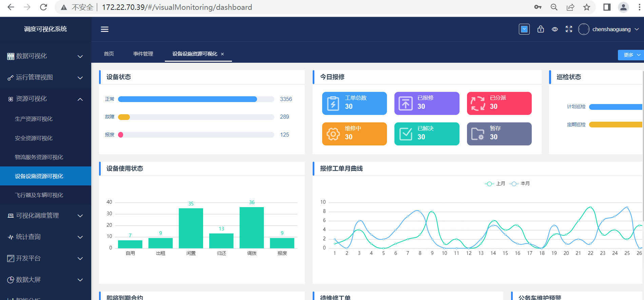Click the 故障 status progress bar

pos(196,117)
